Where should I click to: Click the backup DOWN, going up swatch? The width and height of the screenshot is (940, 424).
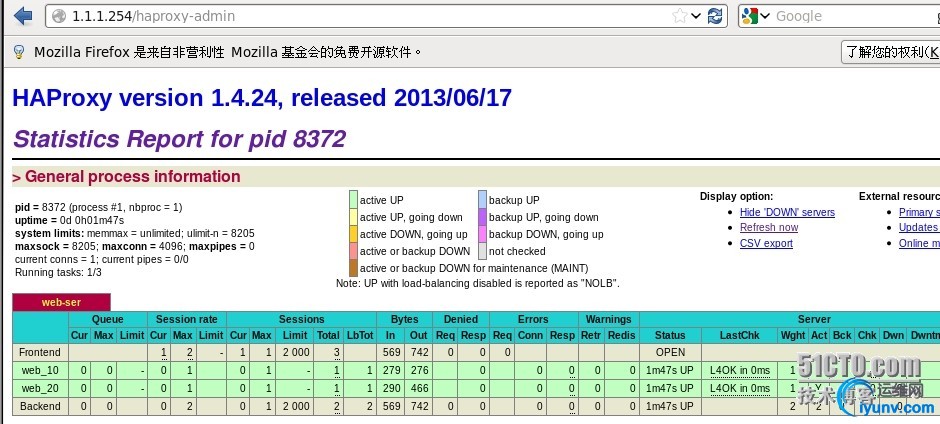483,234
